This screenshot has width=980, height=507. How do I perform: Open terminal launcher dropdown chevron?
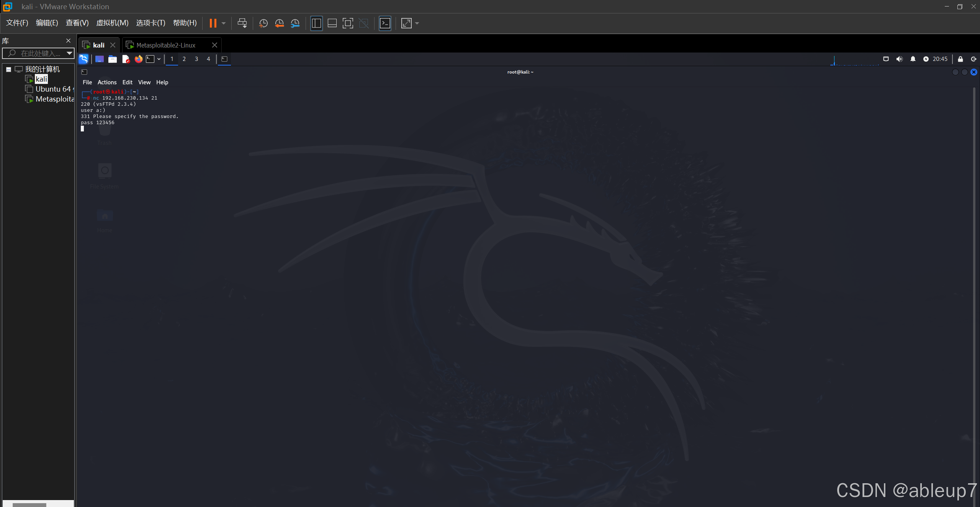[159, 59]
